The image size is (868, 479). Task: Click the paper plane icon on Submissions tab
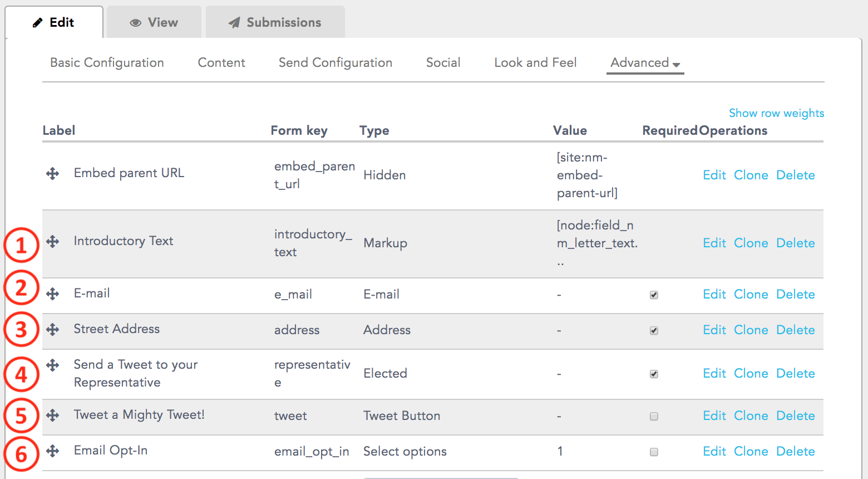tap(234, 23)
